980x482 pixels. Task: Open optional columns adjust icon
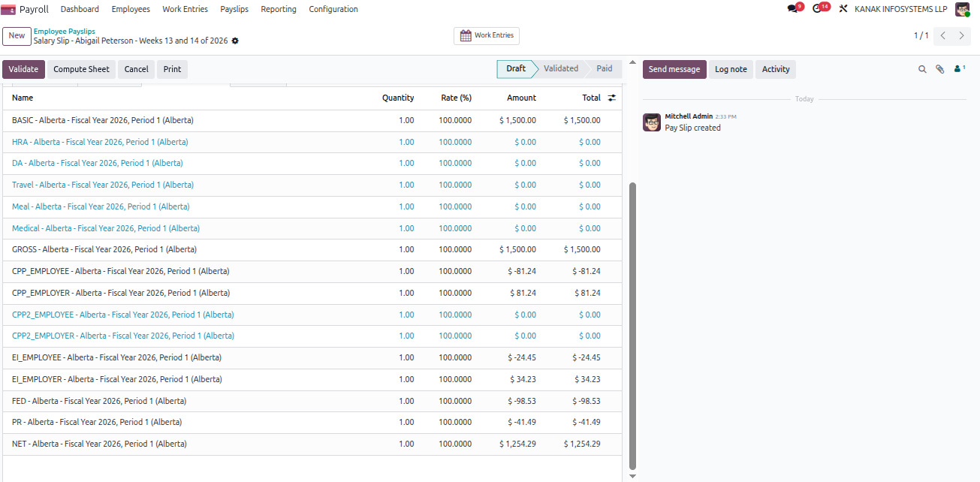coord(612,98)
